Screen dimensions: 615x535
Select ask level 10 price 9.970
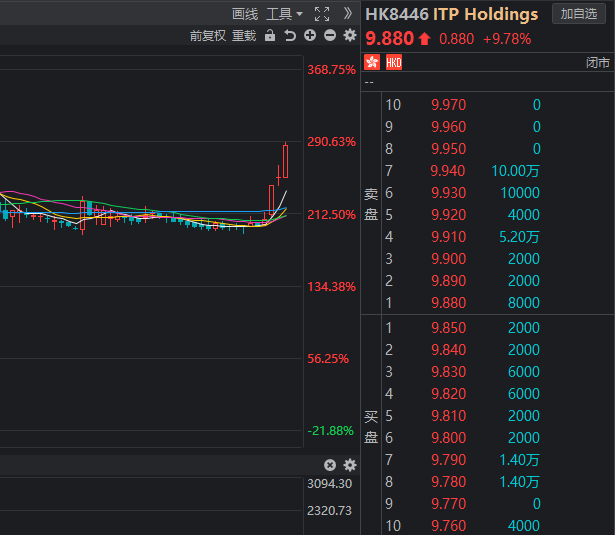point(449,105)
